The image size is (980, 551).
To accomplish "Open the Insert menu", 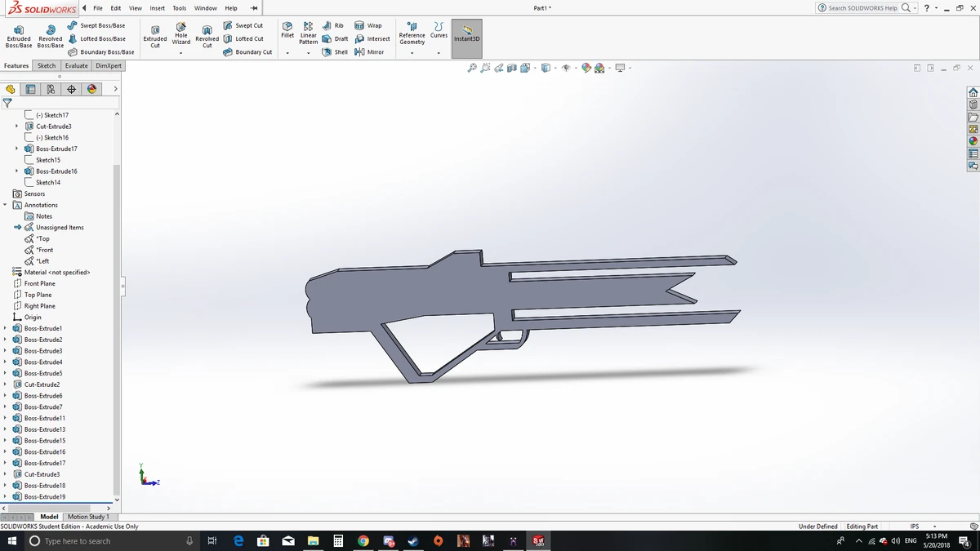I will pyautogui.click(x=157, y=8).
